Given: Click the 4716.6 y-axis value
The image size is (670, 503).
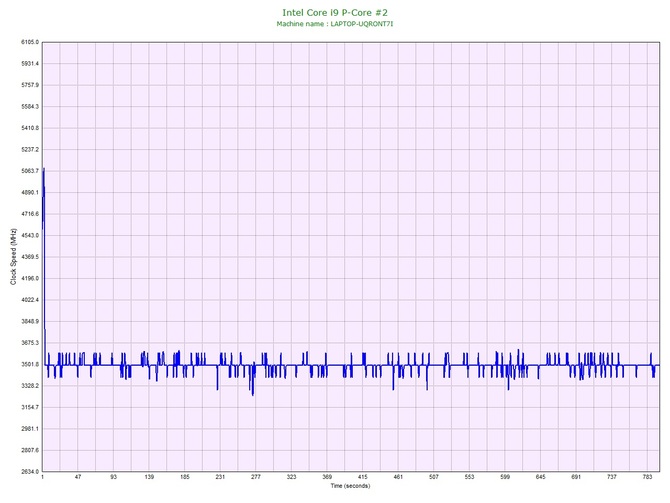Looking at the screenshot, I should [30, 214].
